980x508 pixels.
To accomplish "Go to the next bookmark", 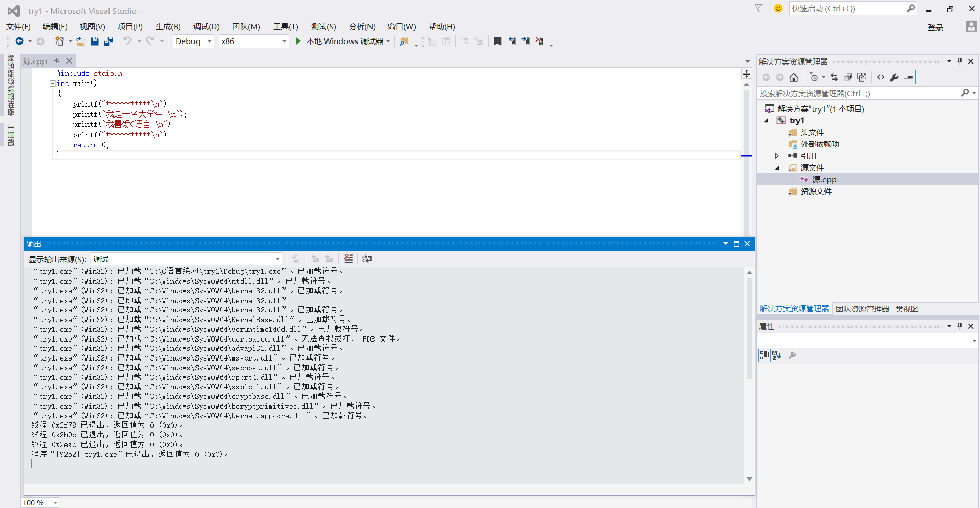I will click(526, 41).
